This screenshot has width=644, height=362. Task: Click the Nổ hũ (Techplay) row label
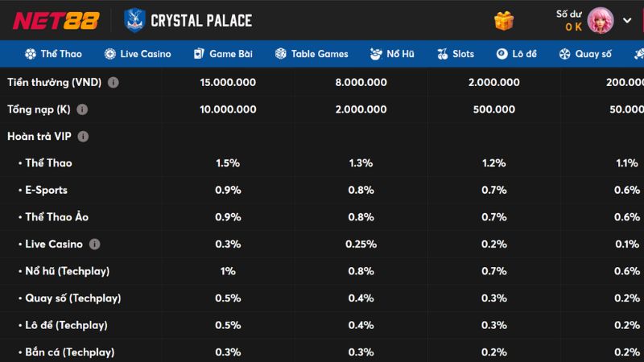coord(67,271)
